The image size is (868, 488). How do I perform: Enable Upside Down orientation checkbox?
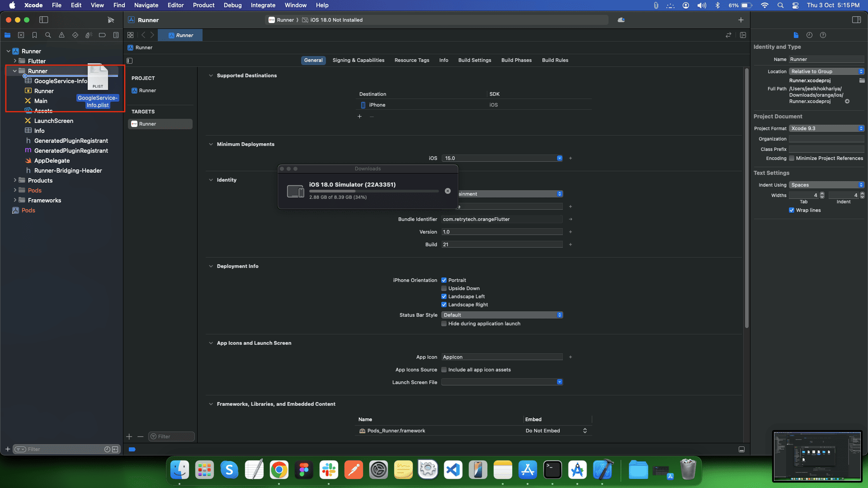(x=444, y=288)
